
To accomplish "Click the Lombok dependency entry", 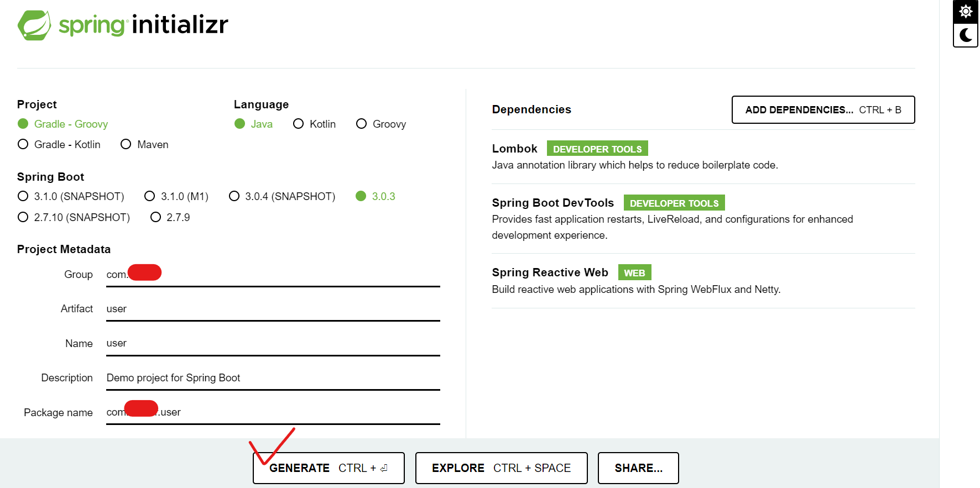I will point(703,157).
